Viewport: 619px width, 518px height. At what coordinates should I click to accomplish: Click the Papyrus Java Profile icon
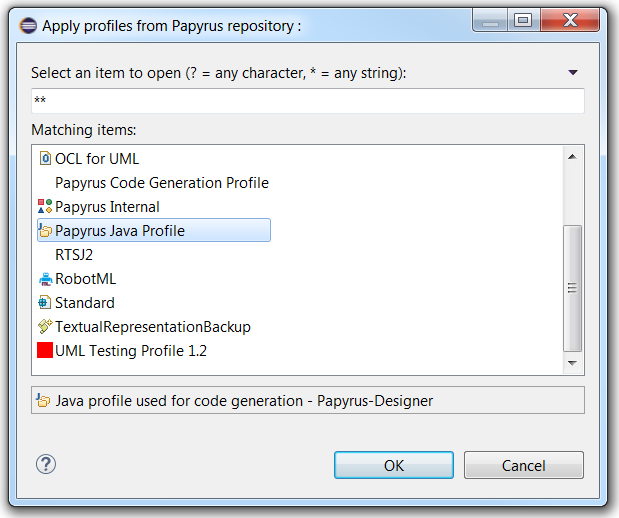[x=44, y=231]
